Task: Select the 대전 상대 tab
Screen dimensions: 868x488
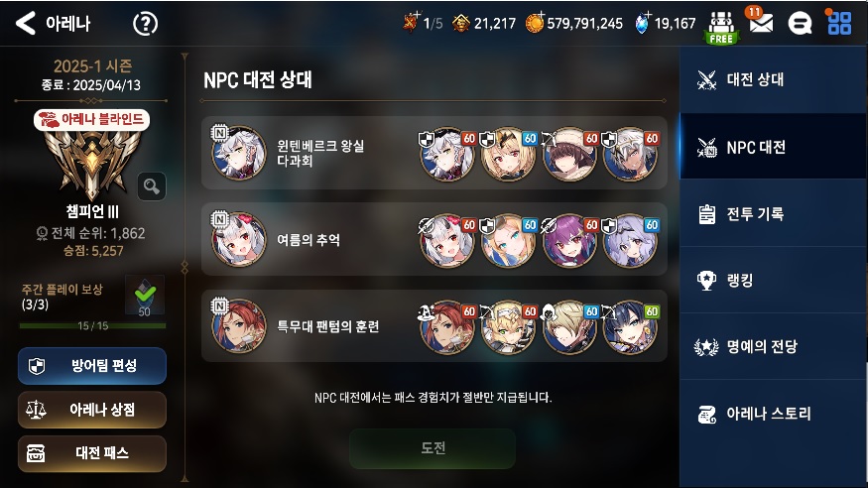Action: (773, 79)
